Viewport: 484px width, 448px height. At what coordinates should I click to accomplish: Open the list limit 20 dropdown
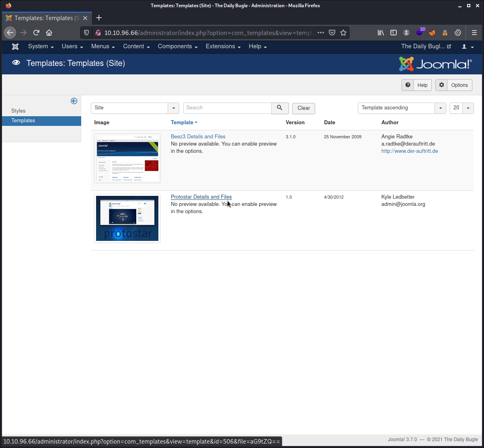(x=462, y=108)
